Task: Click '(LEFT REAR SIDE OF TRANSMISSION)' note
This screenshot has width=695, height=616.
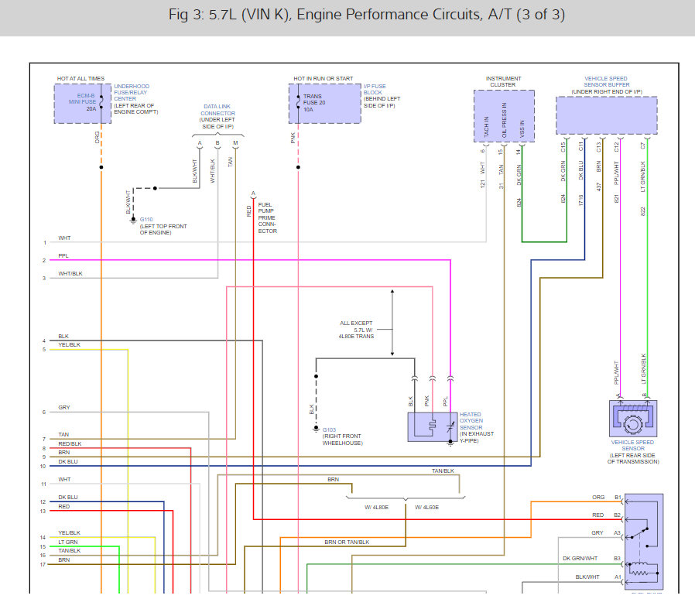Action: [633, 459]
